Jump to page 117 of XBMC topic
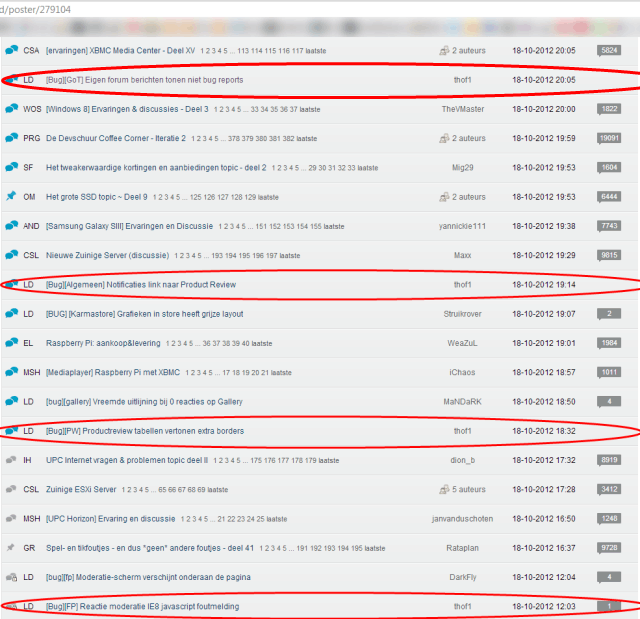This screenshot has height=619, width=640. pyautogui.click(x=298, y=51)
